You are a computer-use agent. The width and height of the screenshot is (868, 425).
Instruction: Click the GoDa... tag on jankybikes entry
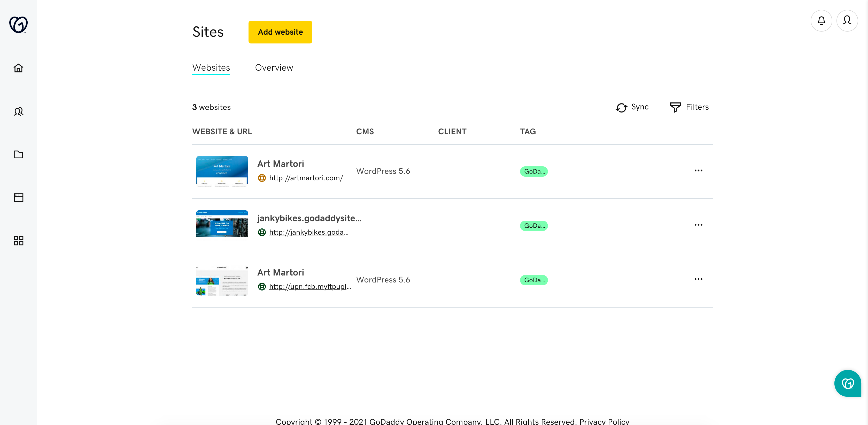534,226
